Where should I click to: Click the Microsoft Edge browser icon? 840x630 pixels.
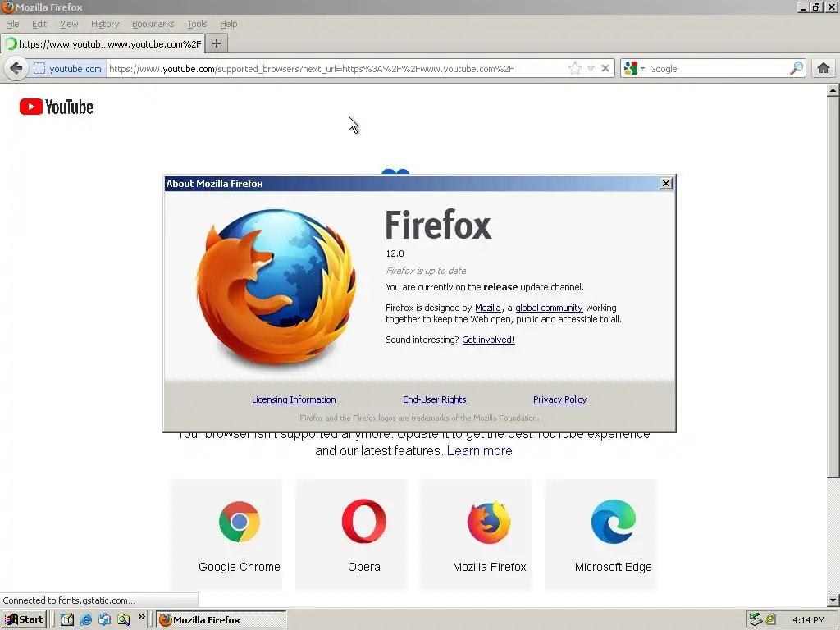[x=614, y=521]
